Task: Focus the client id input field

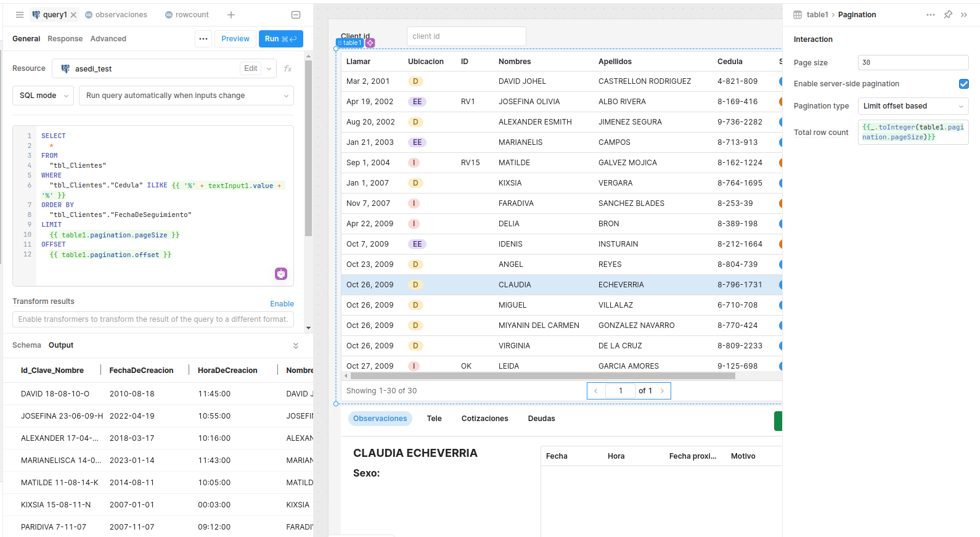Action: point(466,36)
